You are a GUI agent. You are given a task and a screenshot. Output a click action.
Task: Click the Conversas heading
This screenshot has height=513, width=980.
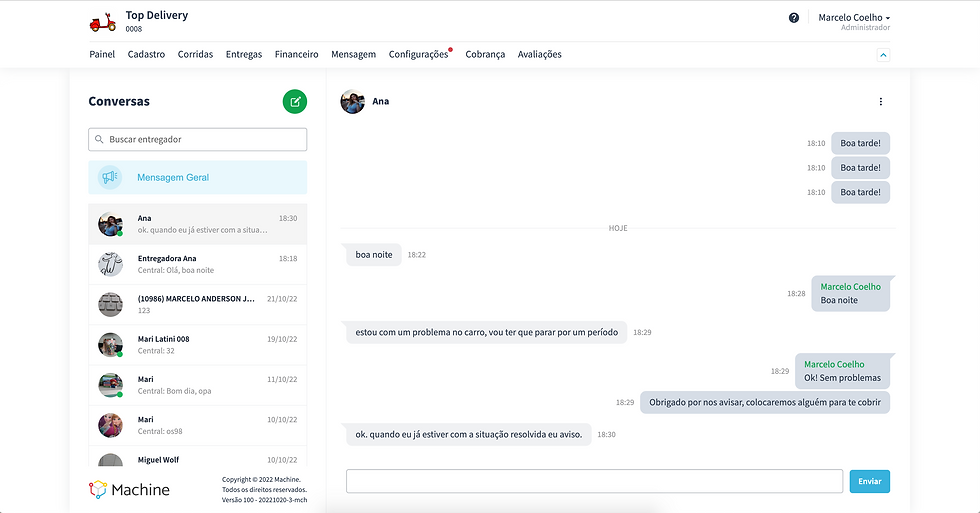coord(119,101)
